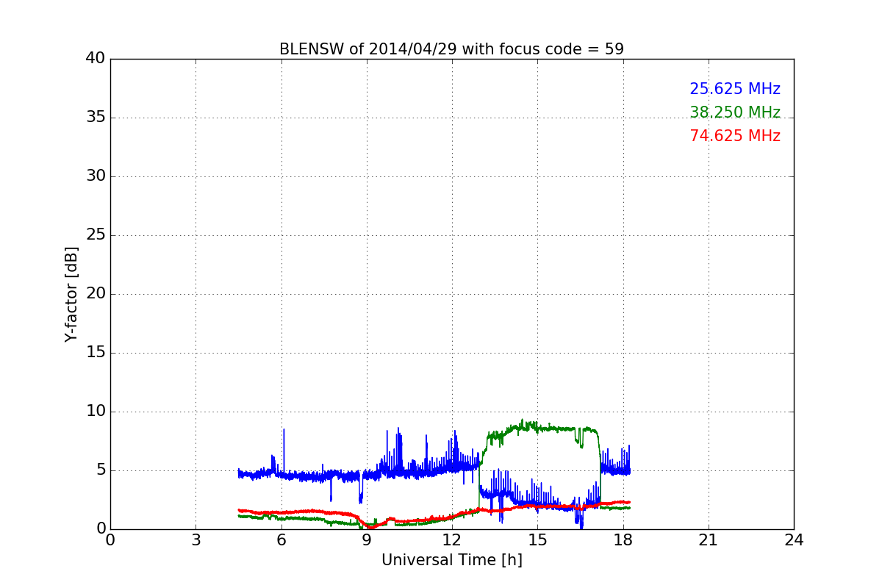Click the x-axis tick label 9

[x=367, y=540]
